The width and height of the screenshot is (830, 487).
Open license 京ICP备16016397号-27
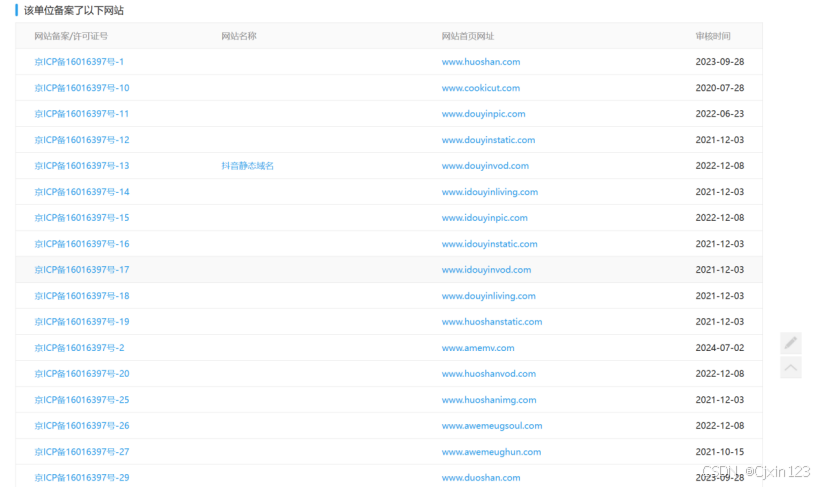(82, 452)
